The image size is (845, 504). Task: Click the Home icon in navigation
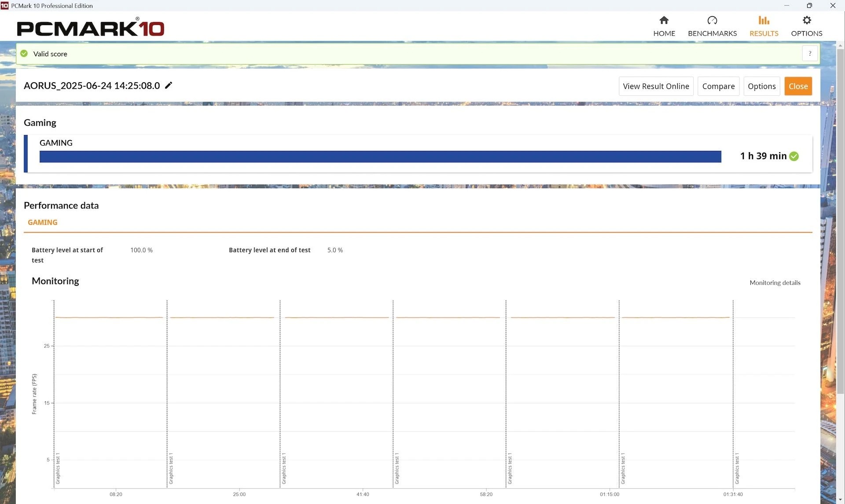[664, 21]
